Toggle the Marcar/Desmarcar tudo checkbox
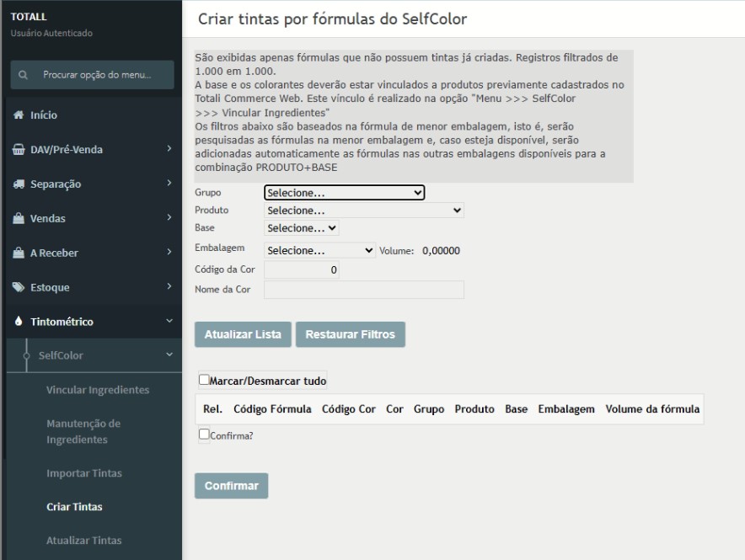The image size is (745, 560). [204, 380]
